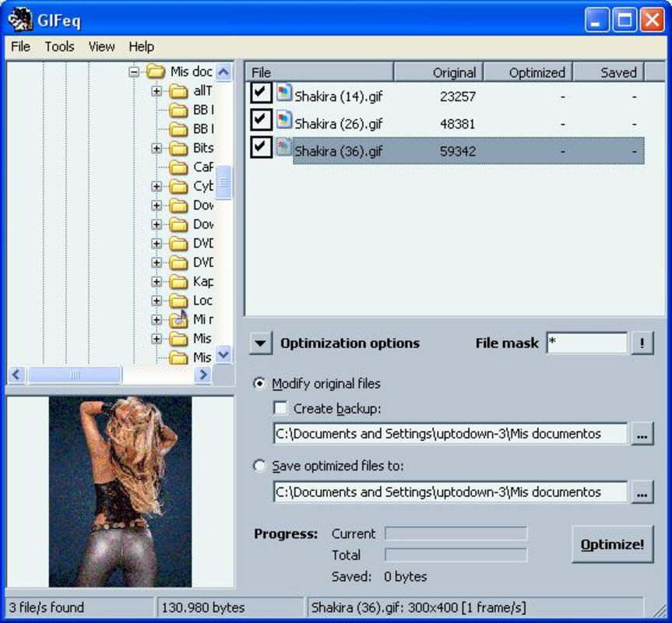Expand the Loc folder node

tap(157, 301)
